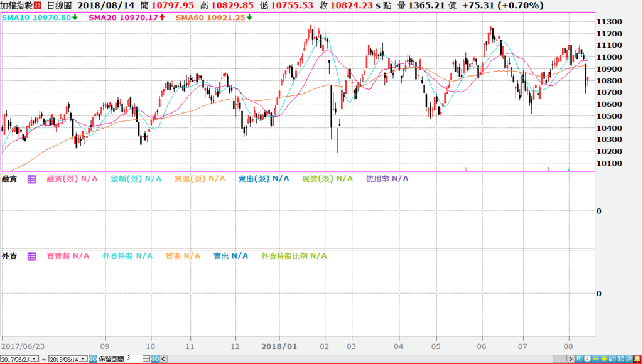Click the arrow cursor tool icon

click(579, 359)
